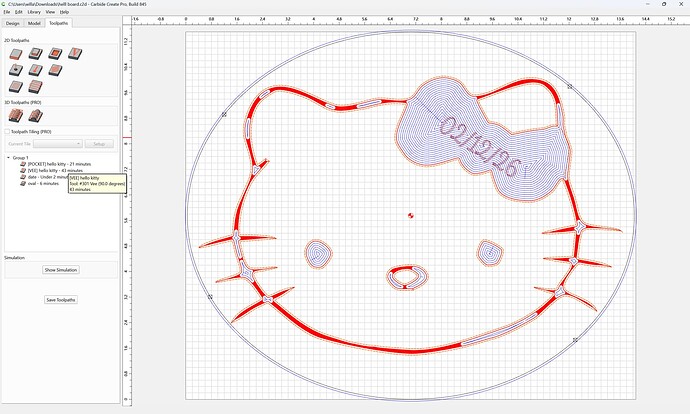Select the [POCKET] hello kitty - 21 minutes row

(59, 164)
